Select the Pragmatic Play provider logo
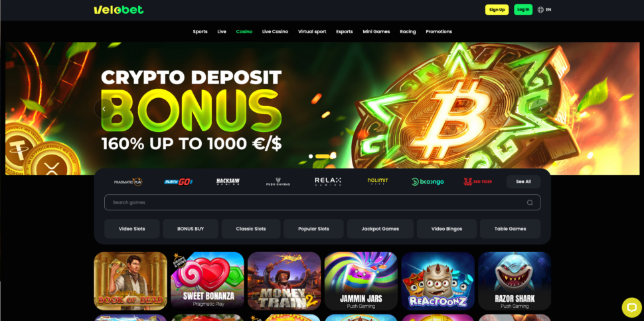The height and width of the screenshot is (321, 644). [x=128, y=182]
